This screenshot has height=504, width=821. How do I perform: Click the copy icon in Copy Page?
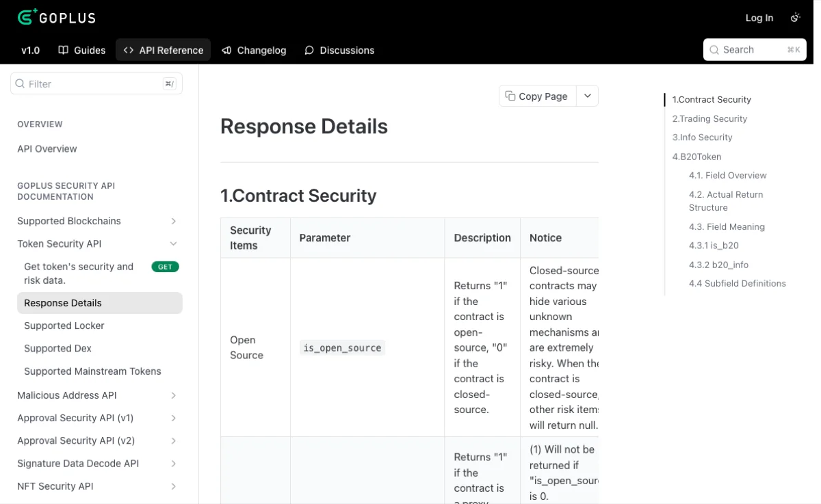coord(510,96)
